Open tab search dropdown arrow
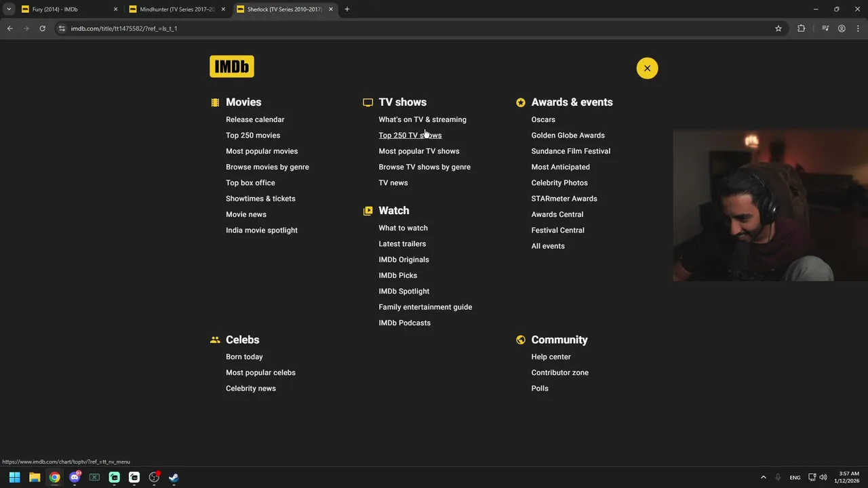 (9, 9)
